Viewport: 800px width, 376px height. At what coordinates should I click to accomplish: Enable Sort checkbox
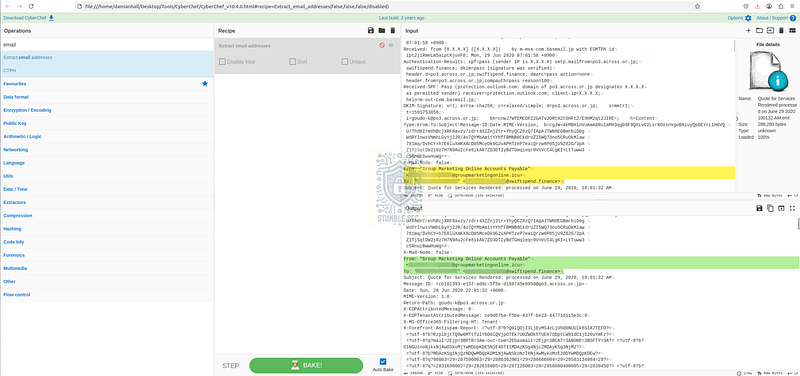pyautogui.click(x=292, y=62)
